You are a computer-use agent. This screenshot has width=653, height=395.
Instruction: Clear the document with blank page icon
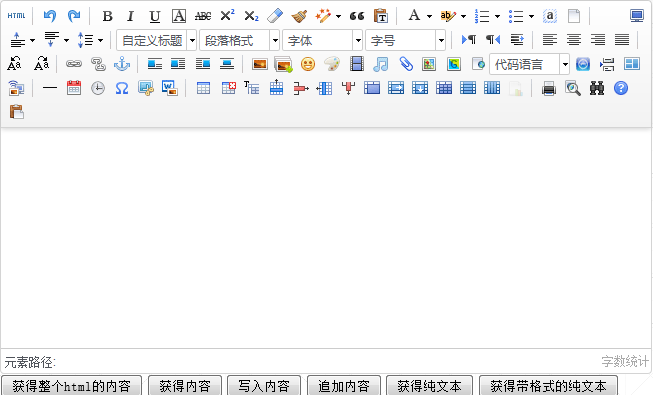click(574, 16)
